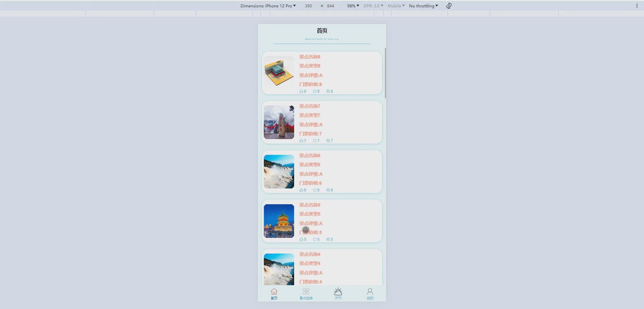Click the 390 width input field
This screenshot has height=309, width=644.
pyautogui.click(x=308, y=6)
